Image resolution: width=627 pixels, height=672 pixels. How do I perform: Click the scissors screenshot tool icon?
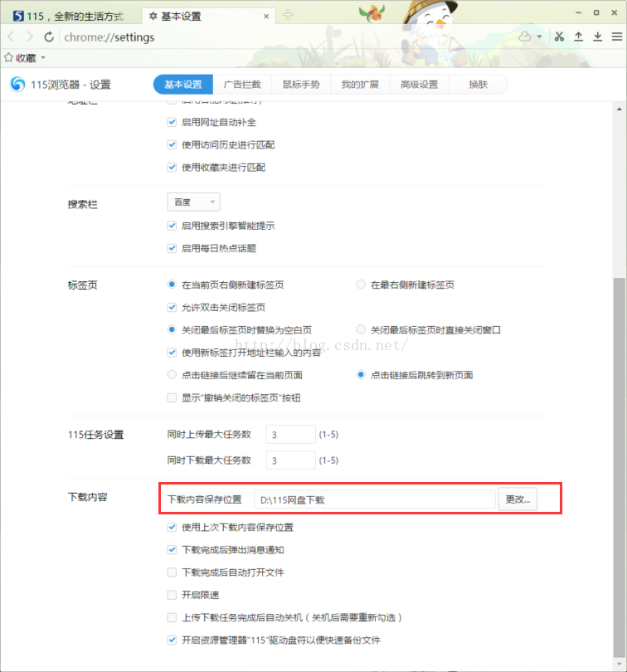pyautogui.click(x=559, y=37)
